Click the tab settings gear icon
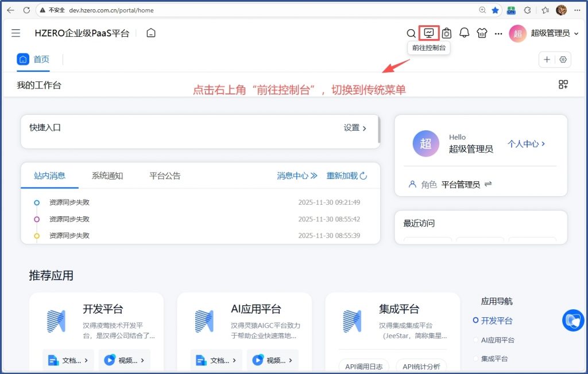Image resolution: width=588 pixels, height=374 pixels. [x=563, y=60]
